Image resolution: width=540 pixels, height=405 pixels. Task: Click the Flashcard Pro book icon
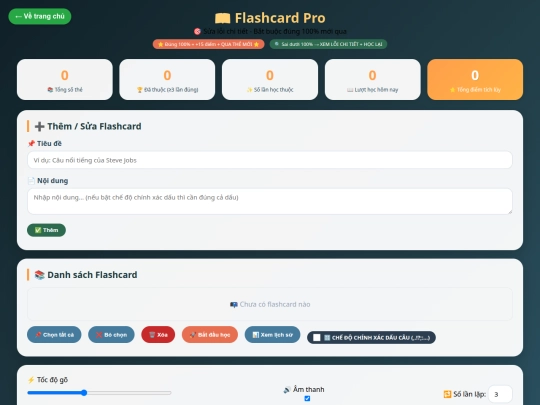222,18
